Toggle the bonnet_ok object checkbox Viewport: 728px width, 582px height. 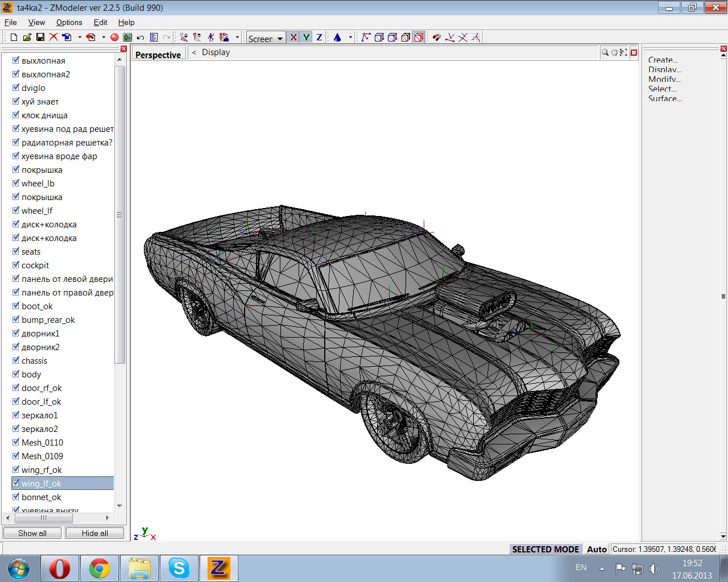(x=16, y=497)
